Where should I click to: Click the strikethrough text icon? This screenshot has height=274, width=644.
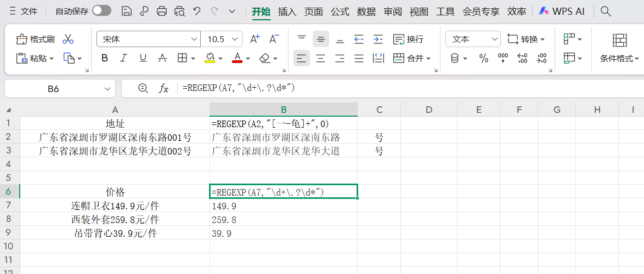click(x=162, y=58)
